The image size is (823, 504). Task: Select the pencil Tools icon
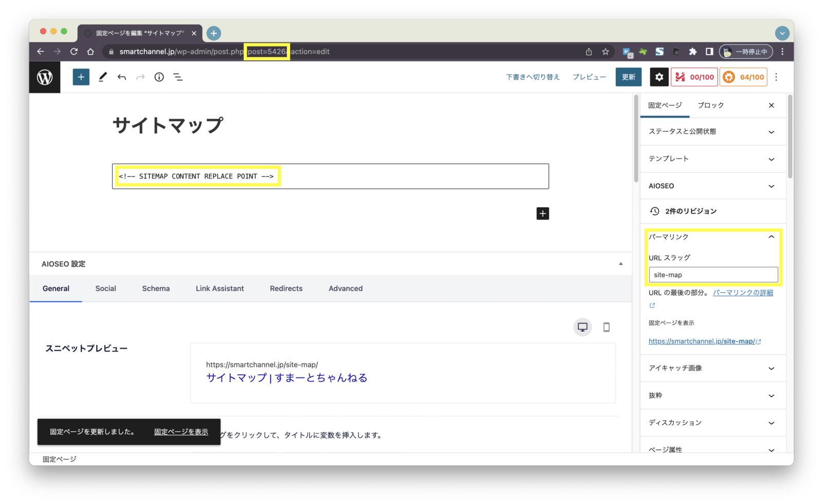103,77
